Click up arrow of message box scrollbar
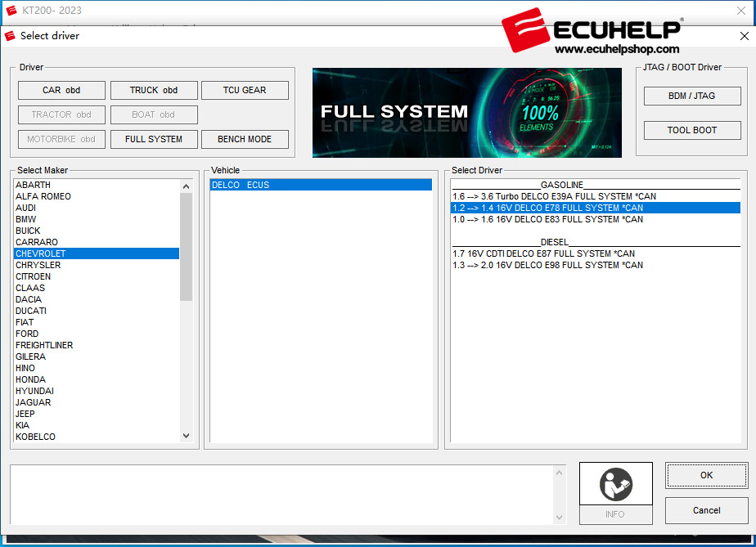 pyautogui.click(x=560, y=473)
